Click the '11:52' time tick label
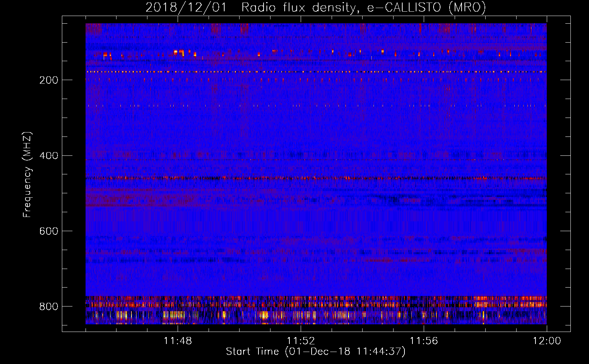The height and width of the screenshot is (364, 589). click(301, 341)
